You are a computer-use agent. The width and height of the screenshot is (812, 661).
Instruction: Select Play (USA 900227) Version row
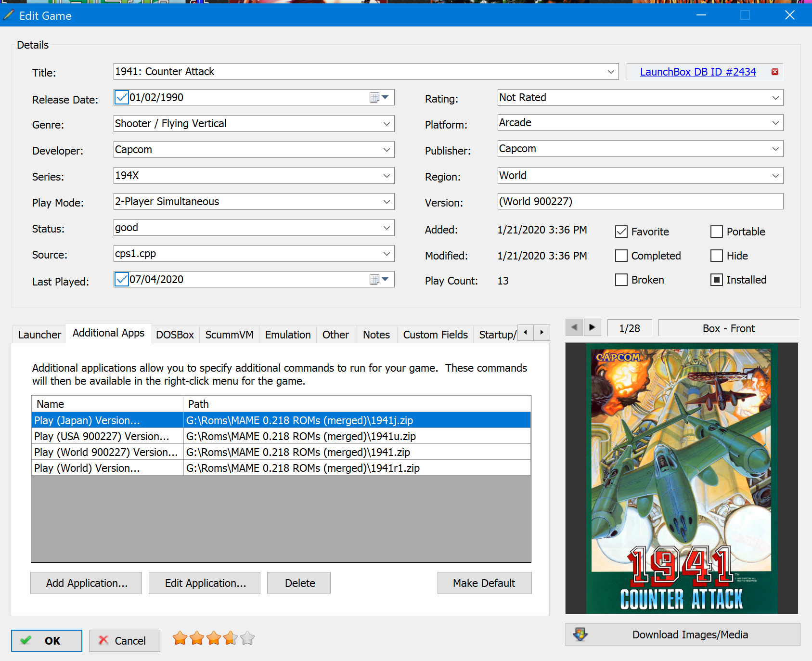[x=281, y=436]
